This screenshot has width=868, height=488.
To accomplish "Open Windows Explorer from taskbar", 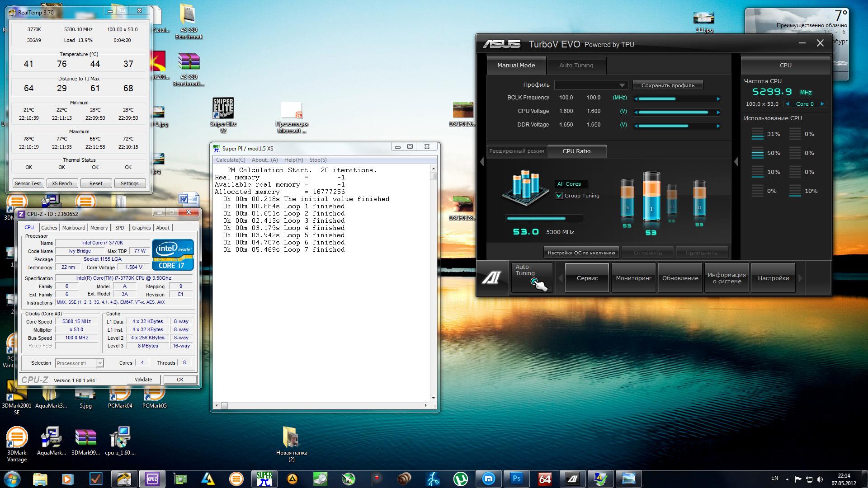I will tap(40, 479).
